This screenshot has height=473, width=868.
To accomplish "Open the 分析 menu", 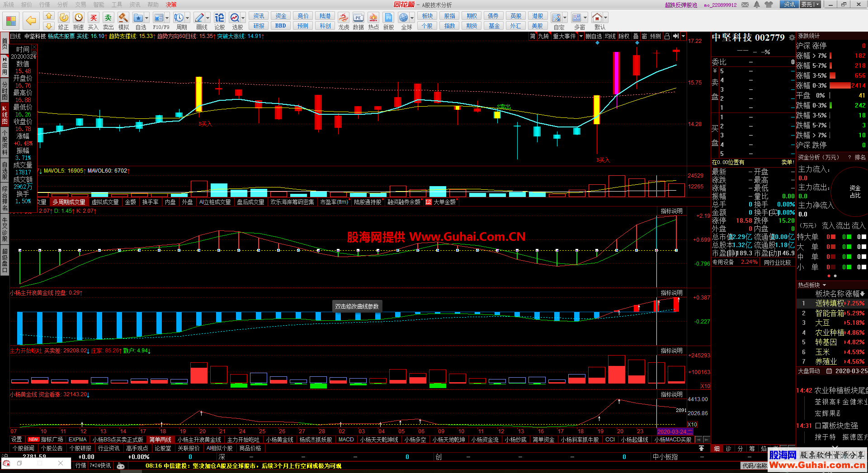I will click(x=63, y=5).
